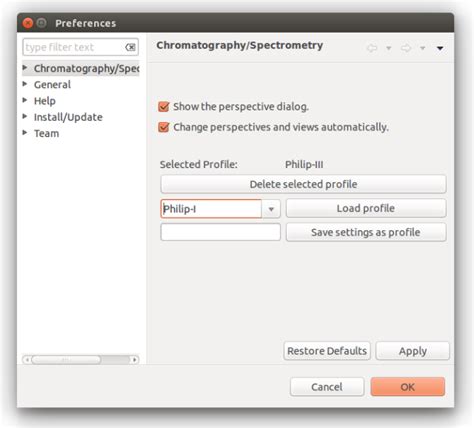Go back using the back arrow icon
The image size is (474, 428).
click(372, 48)
